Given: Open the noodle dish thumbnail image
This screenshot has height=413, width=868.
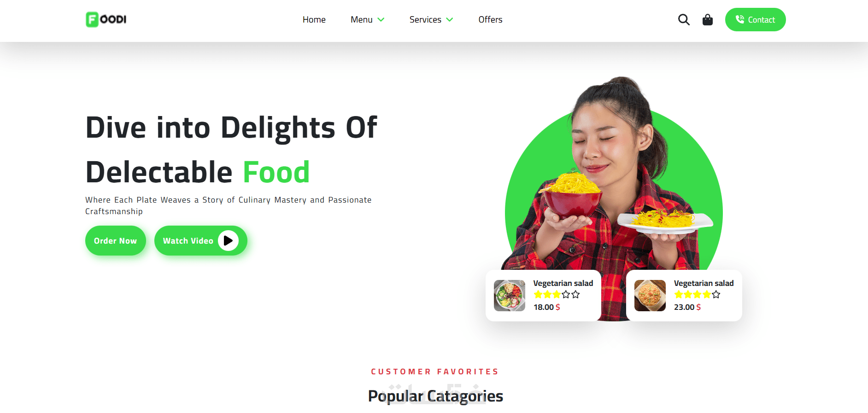Looking at the screenshot, I should (x=650, y=296).
